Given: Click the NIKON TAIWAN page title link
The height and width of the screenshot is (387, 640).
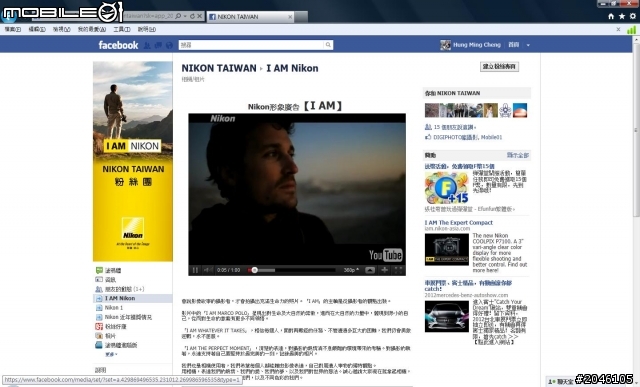Looking at the screenshot, I should pyautogui.click(x=219, y=68).
